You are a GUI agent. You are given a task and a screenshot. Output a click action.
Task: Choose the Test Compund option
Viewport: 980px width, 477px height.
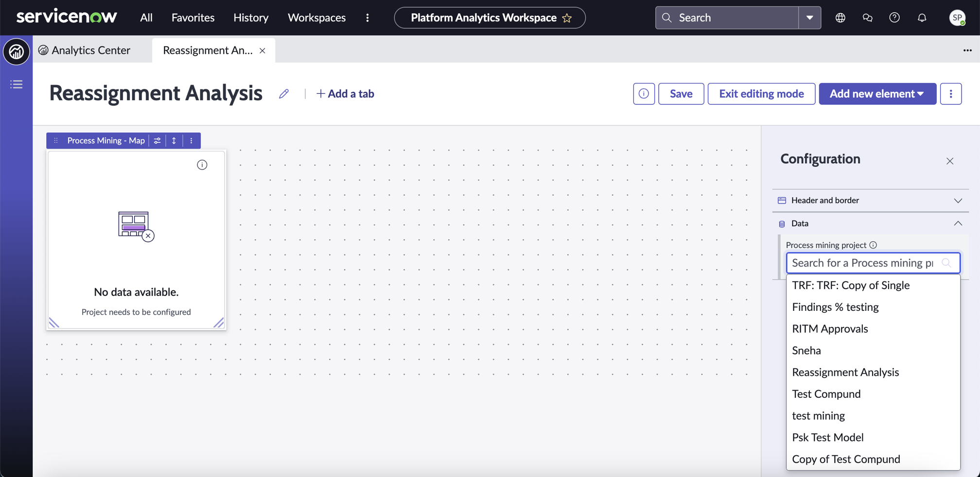(873, 394)
